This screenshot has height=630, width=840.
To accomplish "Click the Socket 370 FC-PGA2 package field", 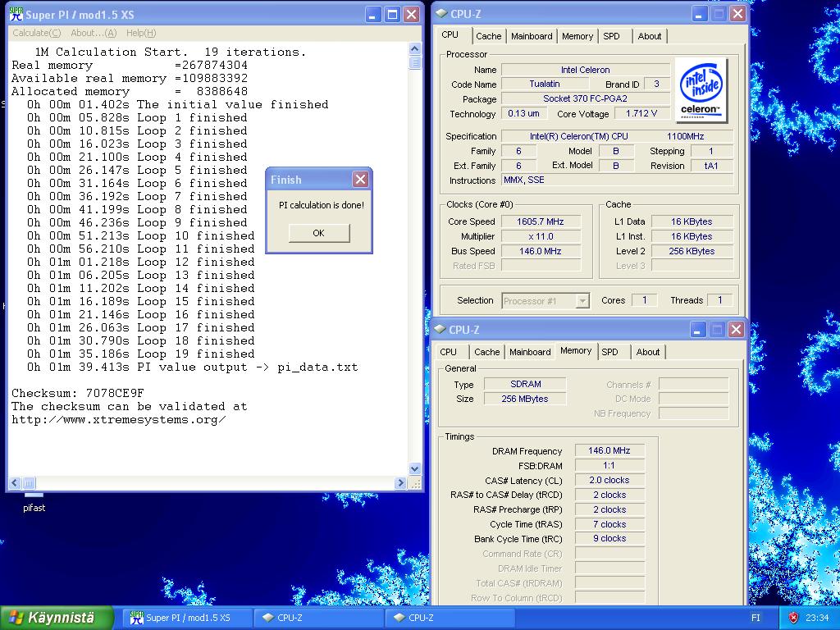I will (585, 98).
